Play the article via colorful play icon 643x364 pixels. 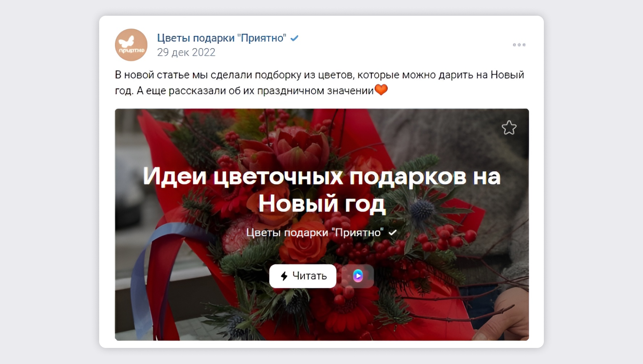[x=358, y=276]
